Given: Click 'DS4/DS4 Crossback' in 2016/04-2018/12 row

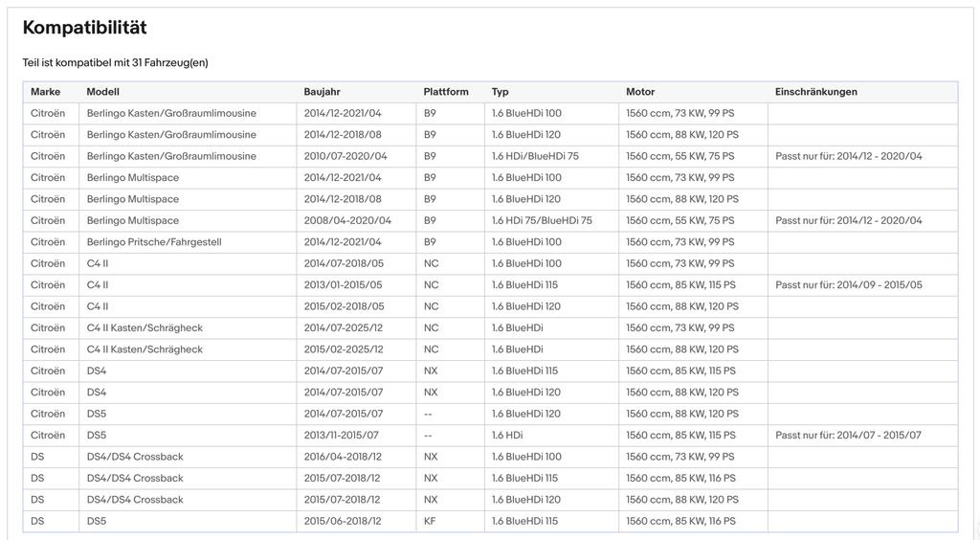Looking at the screenshot, I should click(135, 457).
